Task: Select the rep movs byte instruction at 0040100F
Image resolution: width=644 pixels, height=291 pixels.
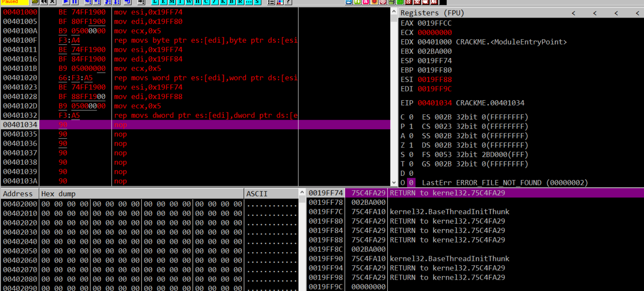Action: point(195,40)
